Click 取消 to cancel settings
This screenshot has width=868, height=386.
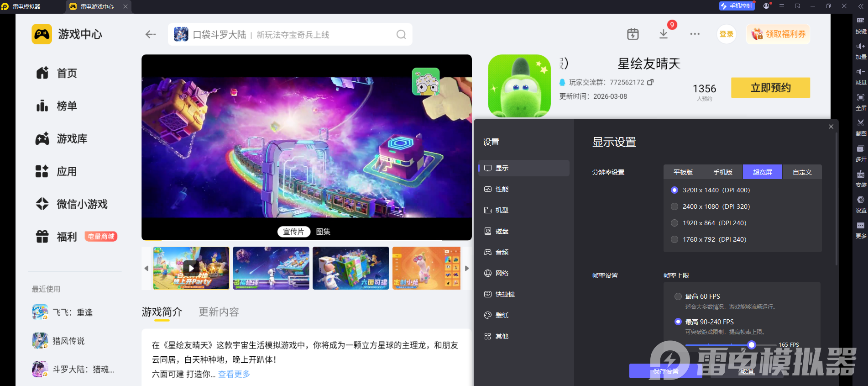(x=747, y=371)
